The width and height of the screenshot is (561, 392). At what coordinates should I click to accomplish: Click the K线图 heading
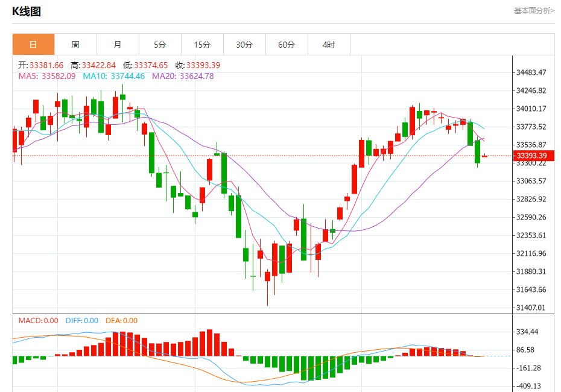(27, 11)
